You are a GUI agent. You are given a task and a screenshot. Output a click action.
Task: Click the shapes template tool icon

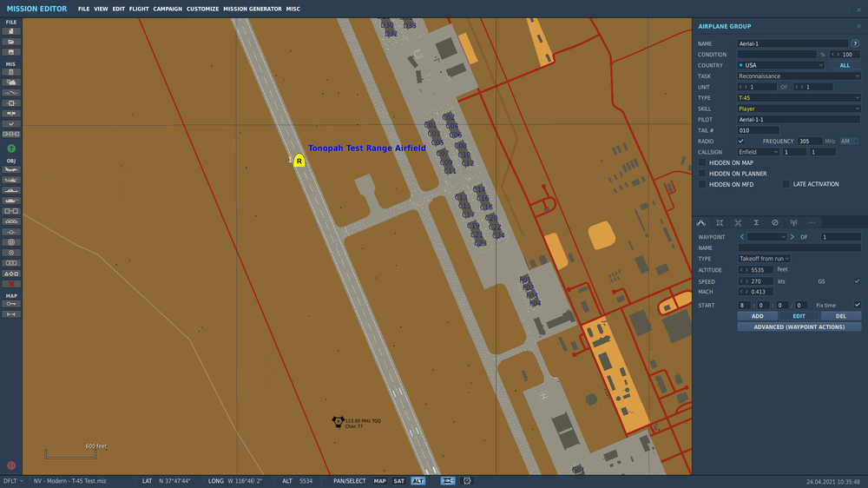(x=11, y=274)
